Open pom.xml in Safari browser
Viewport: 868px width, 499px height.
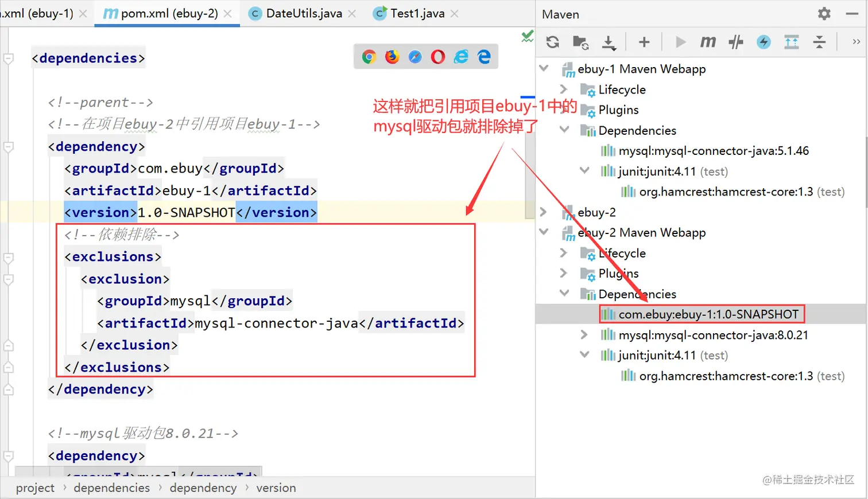click(415, 57)
